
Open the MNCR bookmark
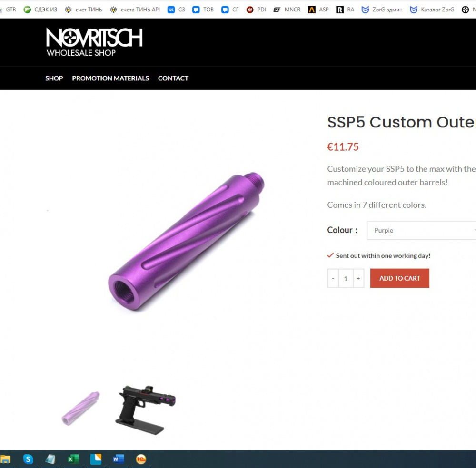287,10
